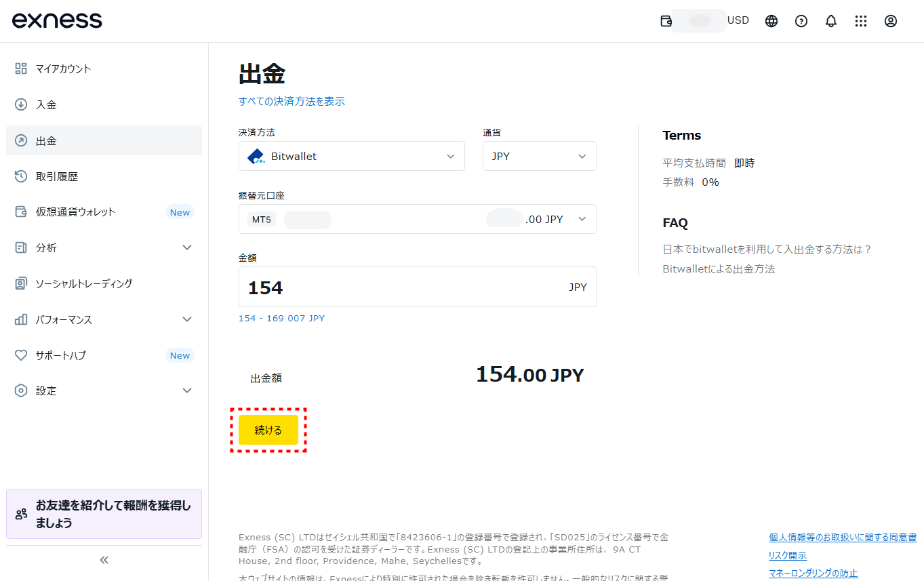
Task: Click the 分析 analysis icon
Action: (x=21, y=247)
